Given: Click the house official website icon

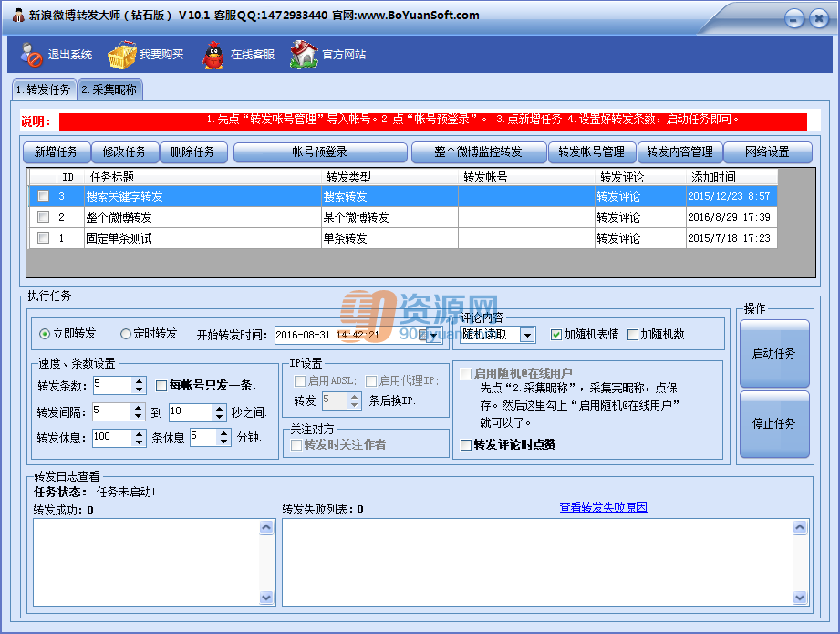Looking at the screenshot, I should [x=305, y=54].
